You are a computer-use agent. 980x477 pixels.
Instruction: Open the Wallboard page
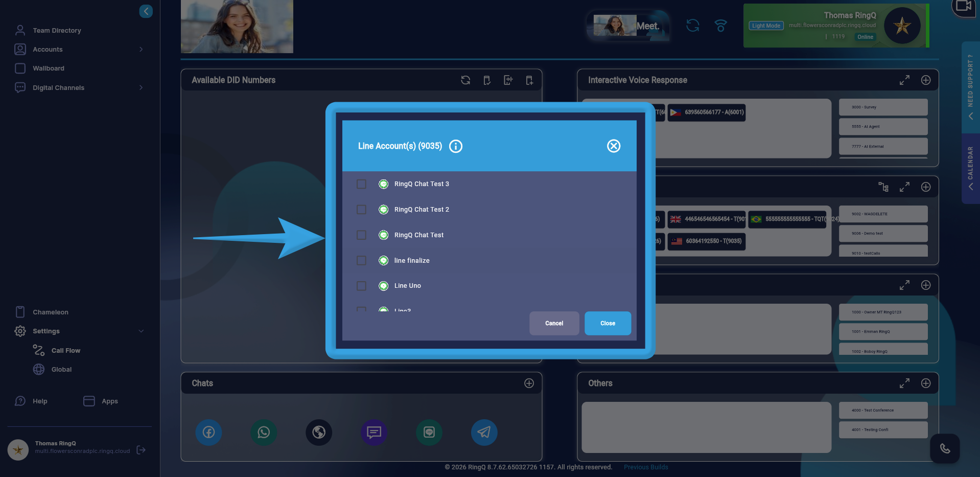(x=49, y=68)
